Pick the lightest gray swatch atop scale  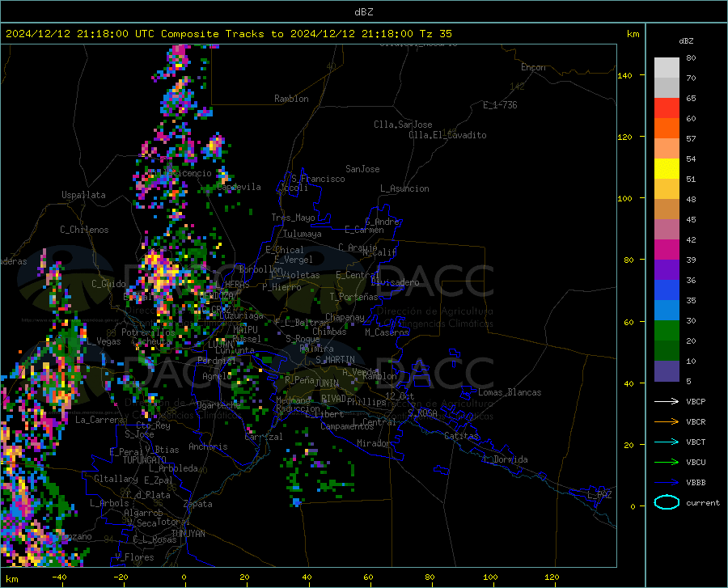click(667, 68)
